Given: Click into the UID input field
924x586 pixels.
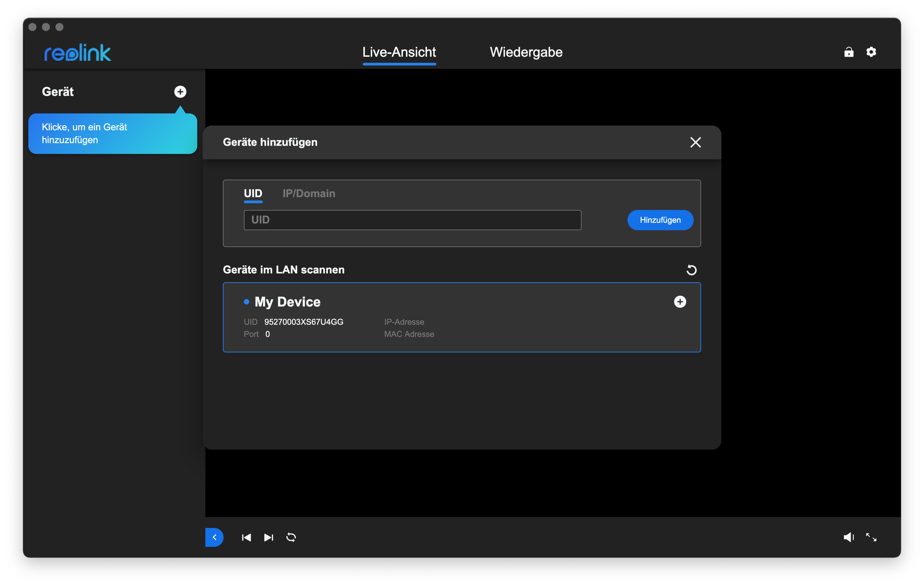Looking at the screenshot, I should click(x=412, y=220).
